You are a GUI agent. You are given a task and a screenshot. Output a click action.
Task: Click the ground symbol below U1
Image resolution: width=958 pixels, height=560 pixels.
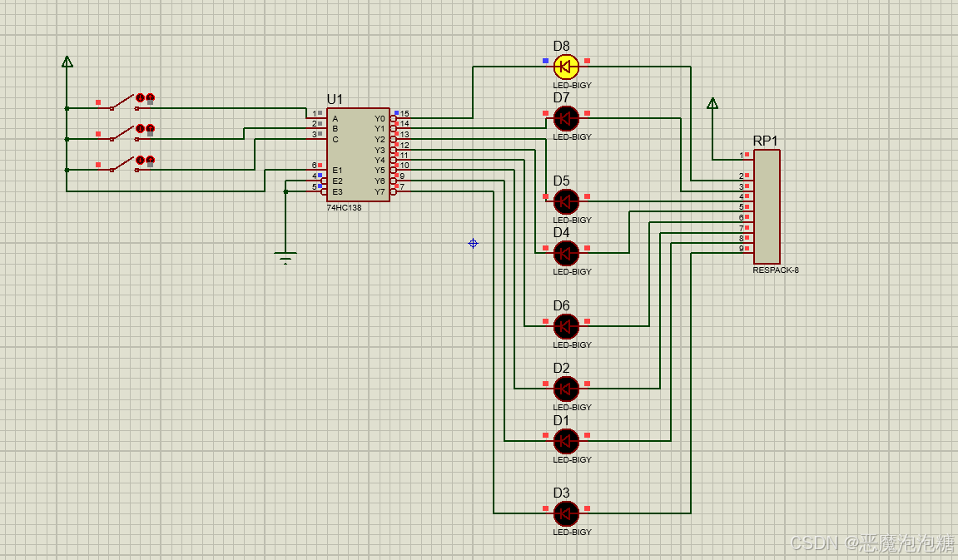click(285, 258)
